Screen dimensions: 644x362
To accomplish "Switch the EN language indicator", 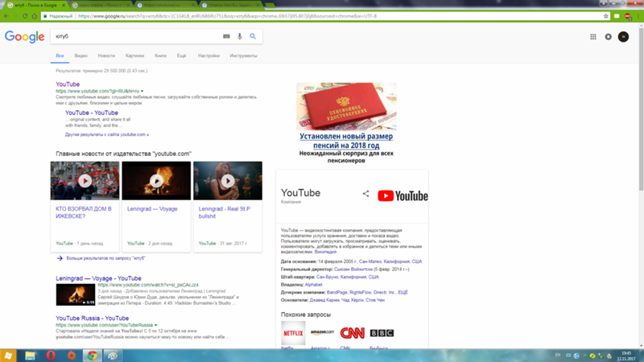I will (558, 355).
